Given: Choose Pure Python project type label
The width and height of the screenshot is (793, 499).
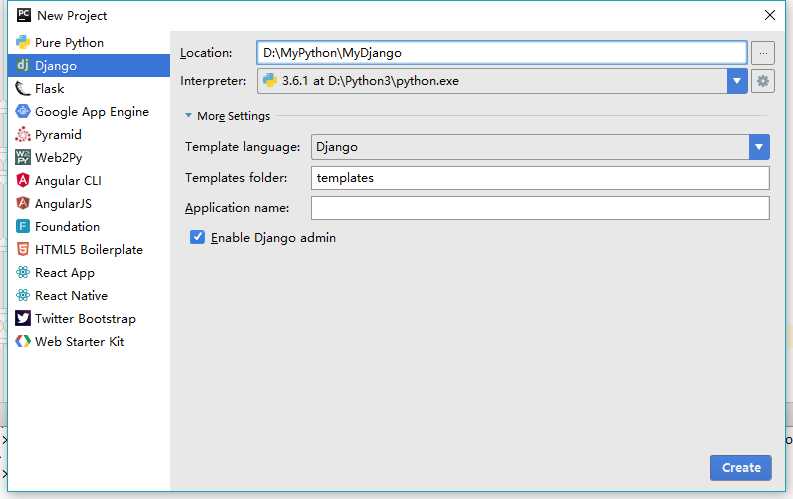Looking at the screenshot, I should [69, 42].
